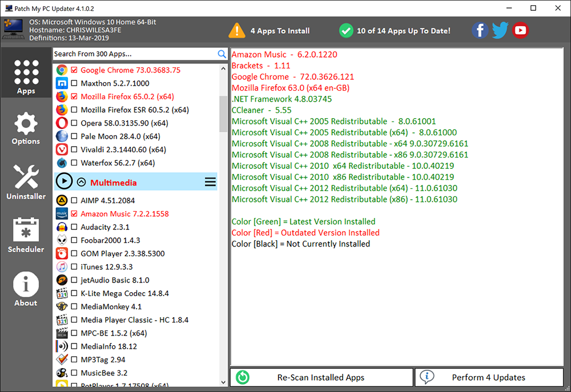This screenshot has width=571, height=392.
Task: Show the About section
Action: point(26,289)
